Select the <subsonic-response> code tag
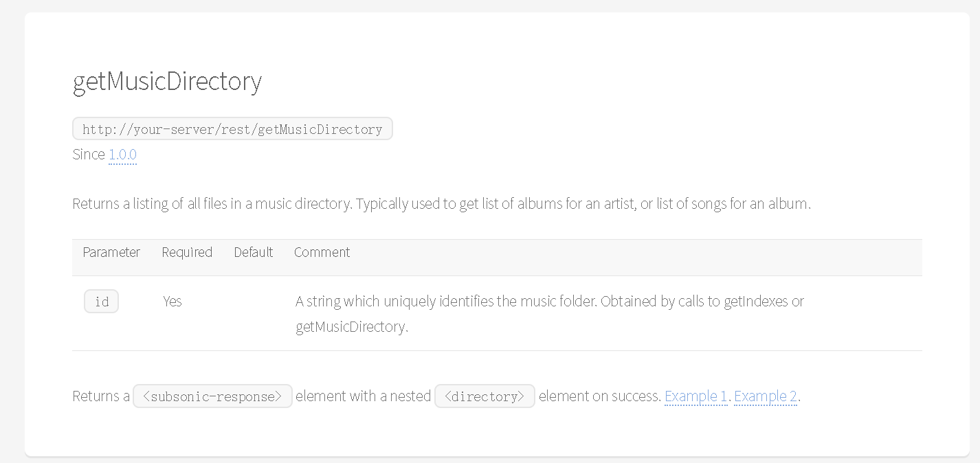Image resolution: width=980 pixels, height=463 pixels. 212,396
